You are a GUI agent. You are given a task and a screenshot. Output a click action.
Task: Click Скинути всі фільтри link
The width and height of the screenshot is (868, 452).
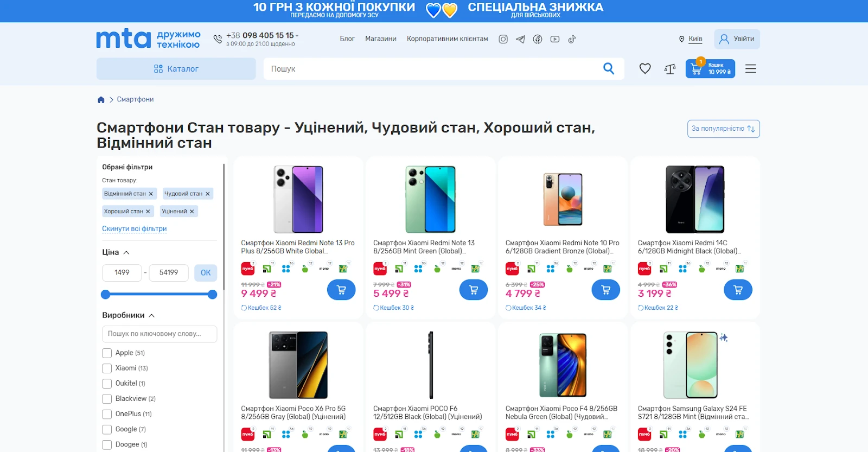point(135,228)
